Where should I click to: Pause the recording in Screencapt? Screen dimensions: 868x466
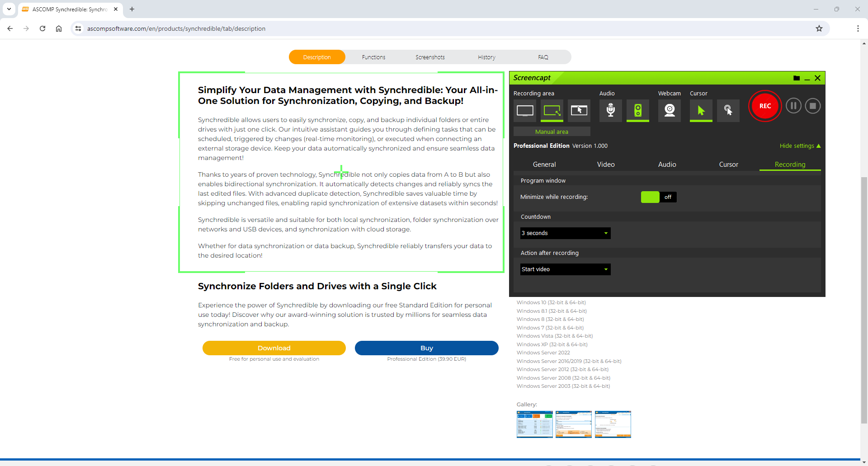[793, 106]
